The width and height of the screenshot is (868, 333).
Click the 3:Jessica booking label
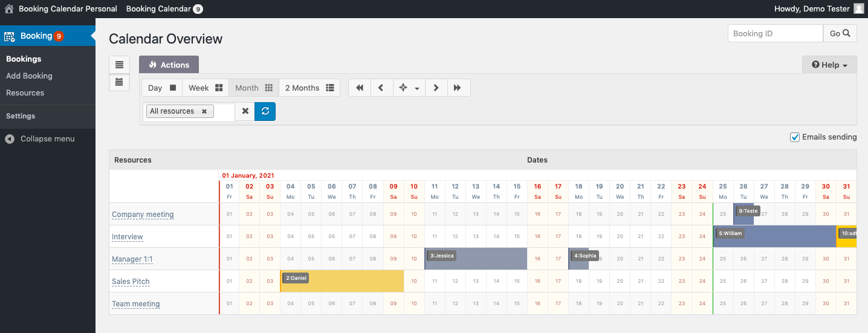[442, 256]
